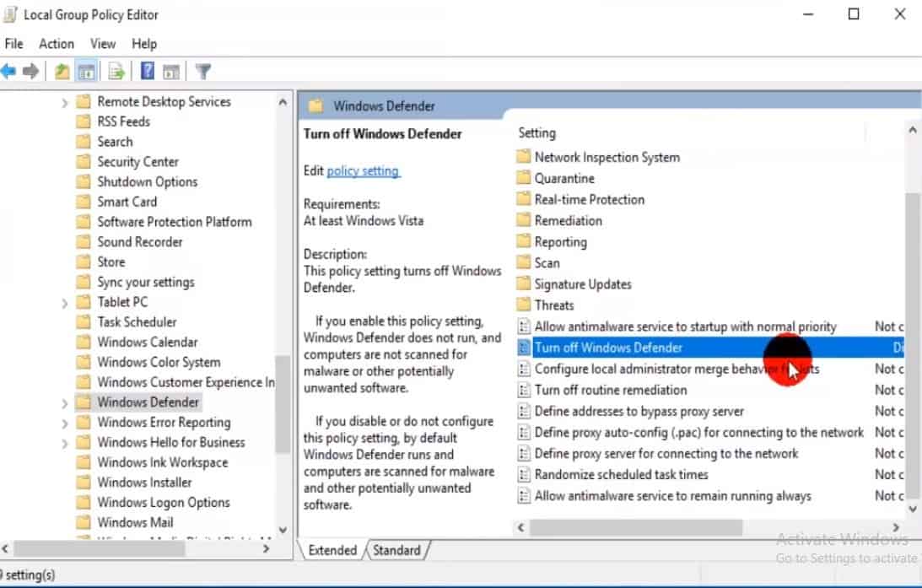Click the Back arrow toolbar icon

coord(8,72)
